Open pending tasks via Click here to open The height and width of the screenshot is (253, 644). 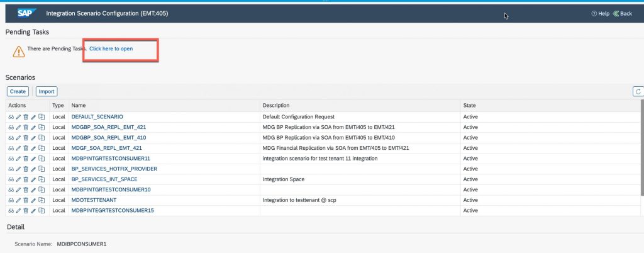(111, 48)
